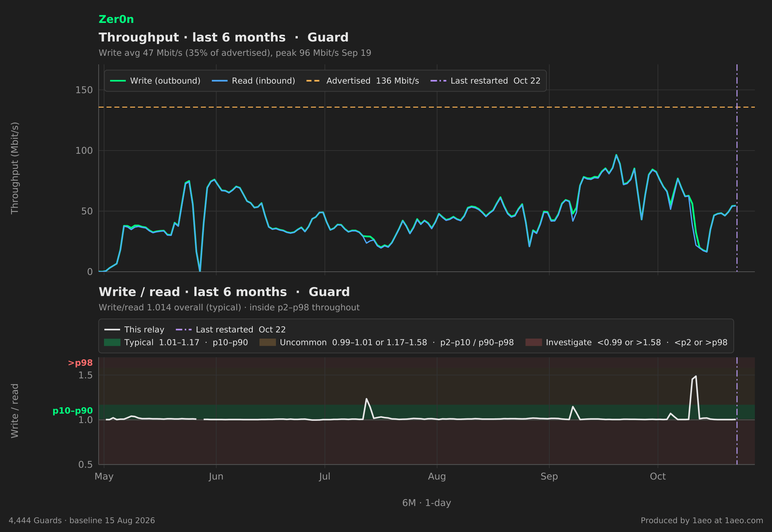This screenshot has width=772, height=532.
Task: Click the 4,444 Guards baseline footer text
Action: pos(82,521)
